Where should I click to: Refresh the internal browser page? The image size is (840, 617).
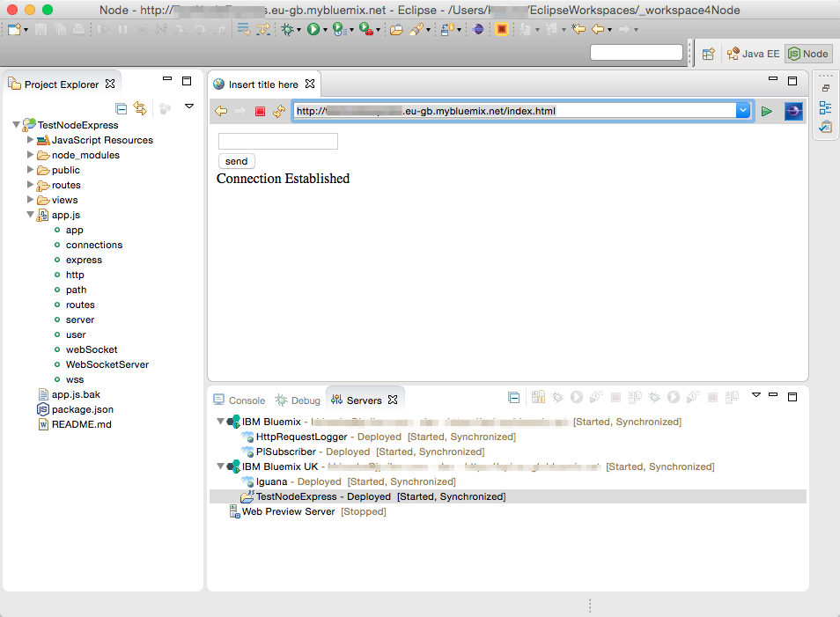click(279, 111)
